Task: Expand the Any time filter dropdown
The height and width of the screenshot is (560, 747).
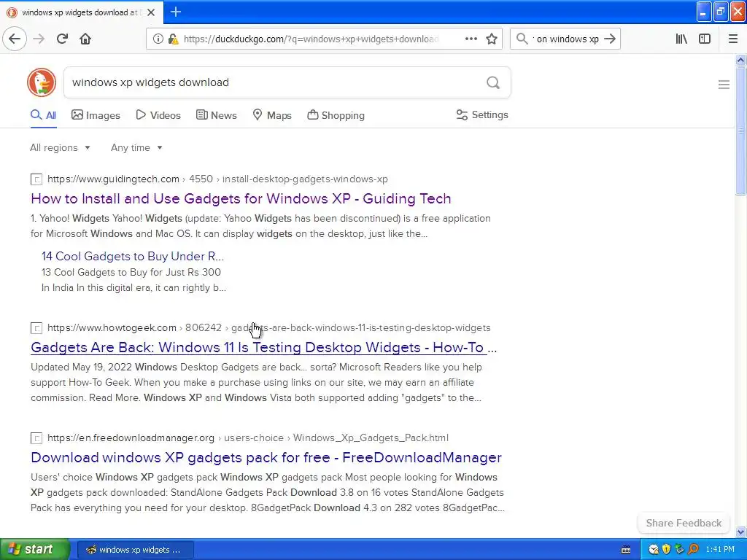Action: point(136,147)
